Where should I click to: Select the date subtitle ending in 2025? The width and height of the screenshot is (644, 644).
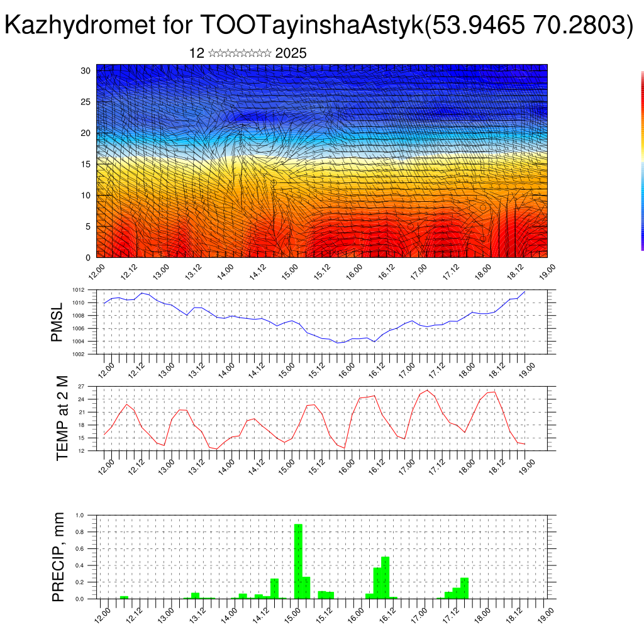click(x=248, y=53)
